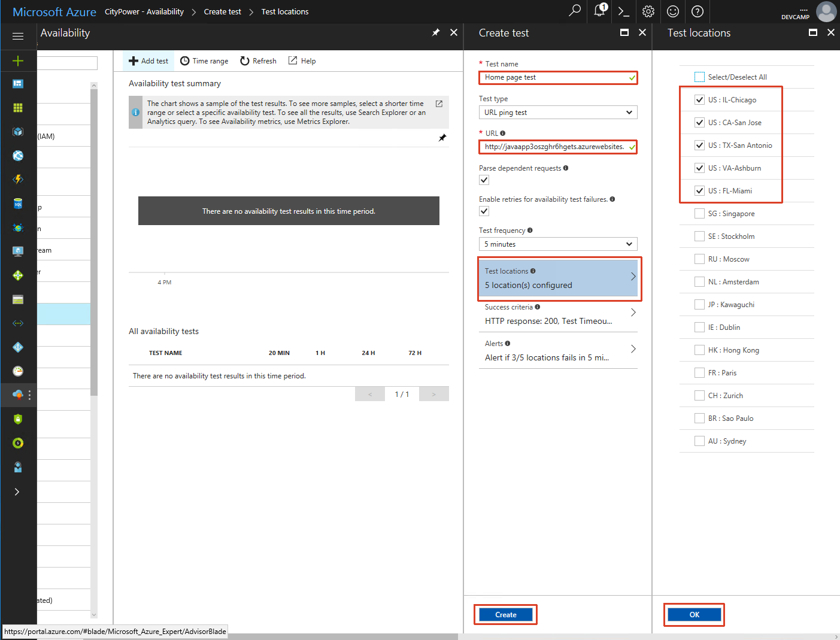Open Function Apps lightning icon
The width and height of the screenshot is (840, 640).
(18, 180)
